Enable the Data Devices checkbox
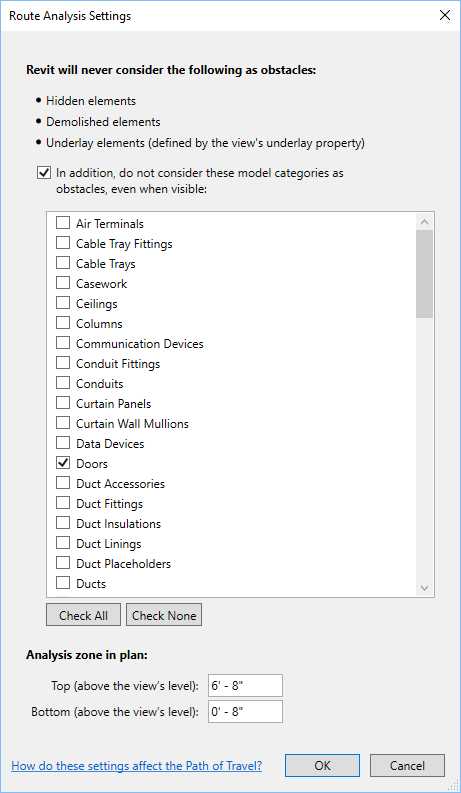The width and height of the screenshot is (461, 793). [x=63, y=443]
